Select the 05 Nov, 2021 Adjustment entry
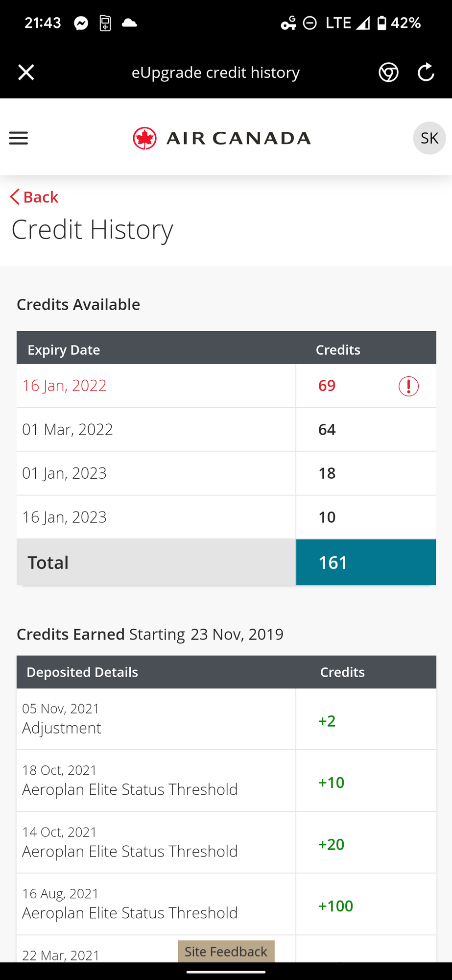This screenshot has height=980, width=452. 226,719
